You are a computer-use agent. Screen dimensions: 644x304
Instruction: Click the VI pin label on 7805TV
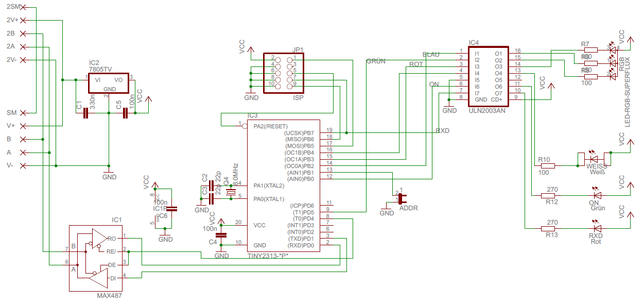coord(98,80)
